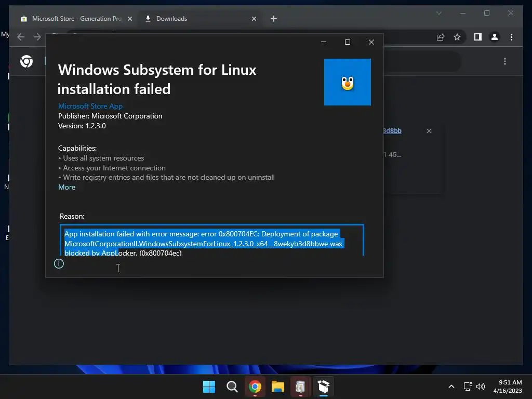This screenshot has width=532, height=399.
Task: Open Windows Search from the taskbar
Action: coord(232,387)
